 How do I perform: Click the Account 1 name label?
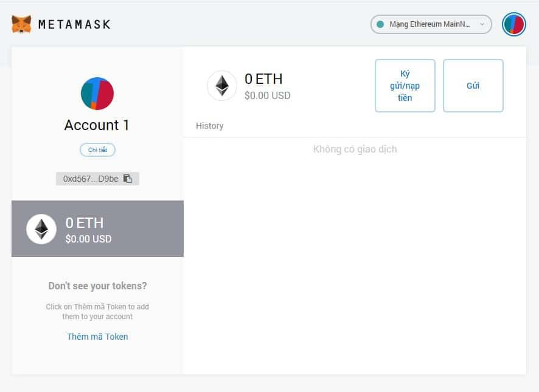point(97,125)
